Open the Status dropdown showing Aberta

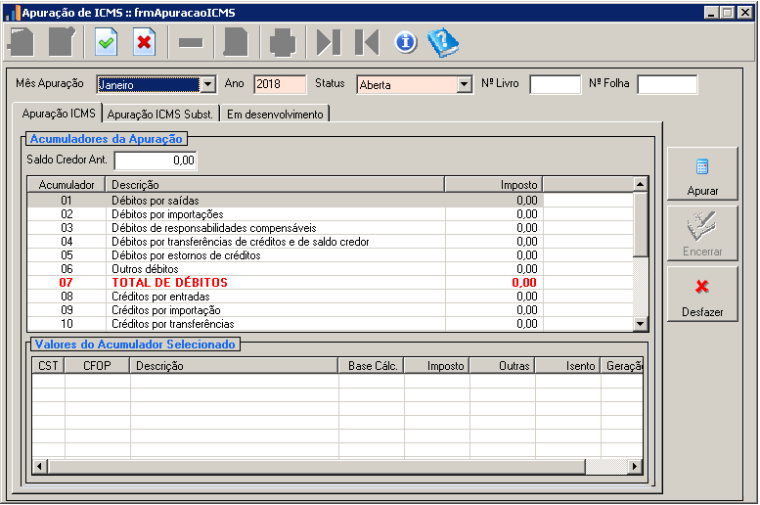[464, 85]
